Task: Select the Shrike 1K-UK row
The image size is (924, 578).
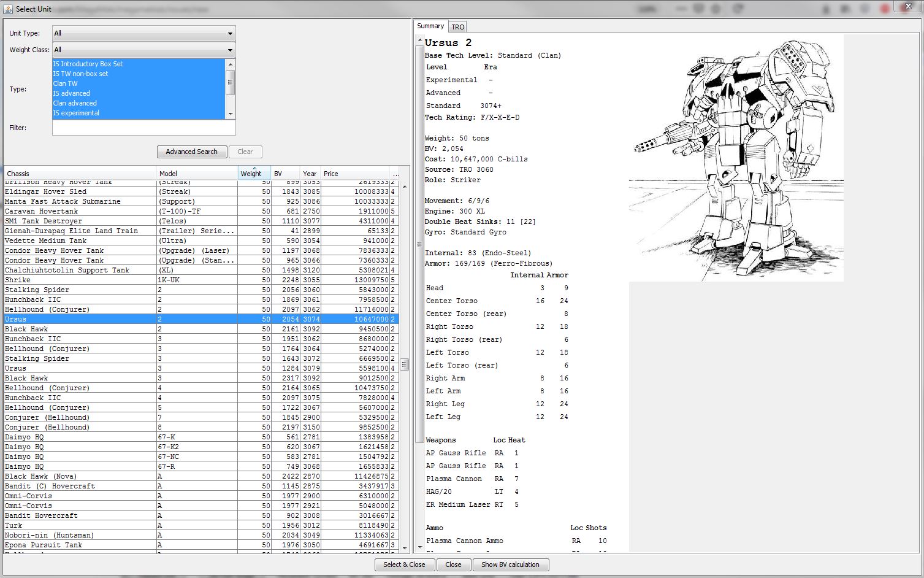Action: (x=201, y=280)
